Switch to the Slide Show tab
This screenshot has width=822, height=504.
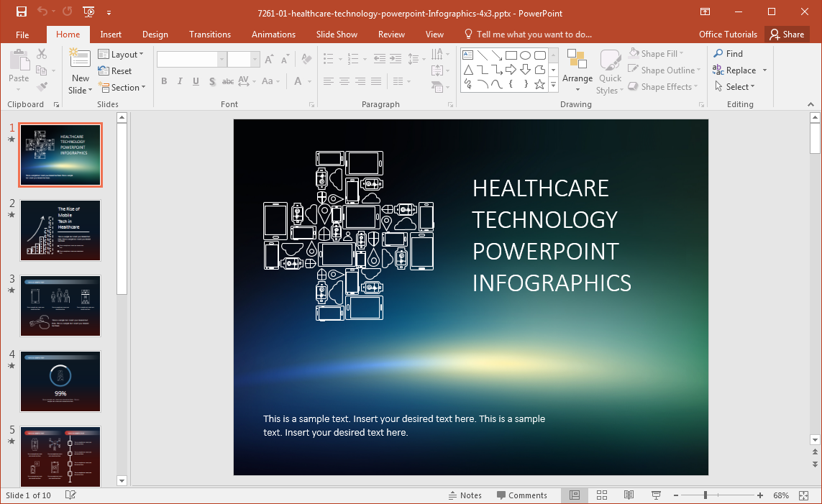(337, 35)
